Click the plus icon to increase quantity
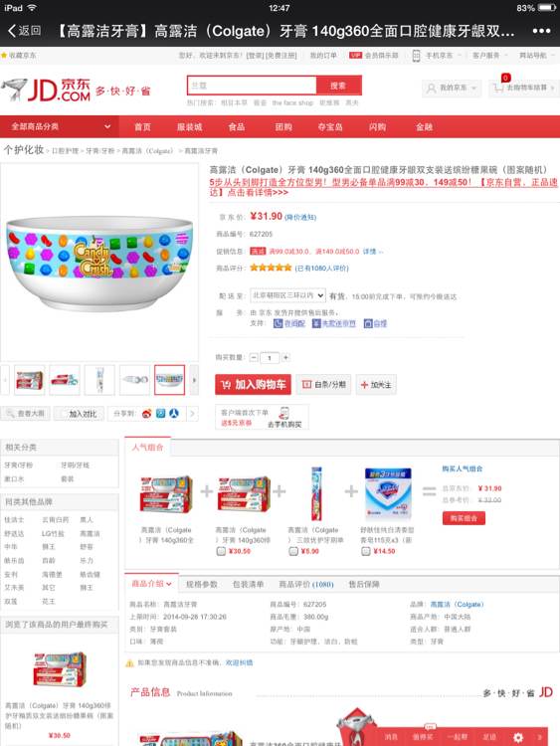 285,357
